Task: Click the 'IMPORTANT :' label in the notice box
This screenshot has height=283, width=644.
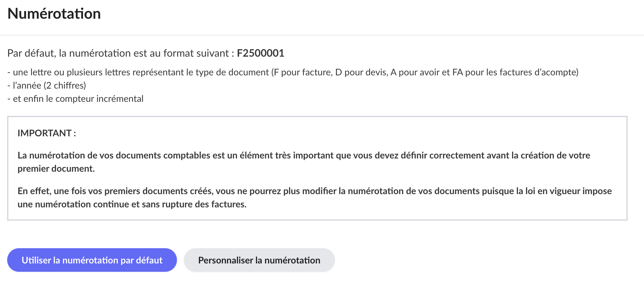Action: coord(47,133)
